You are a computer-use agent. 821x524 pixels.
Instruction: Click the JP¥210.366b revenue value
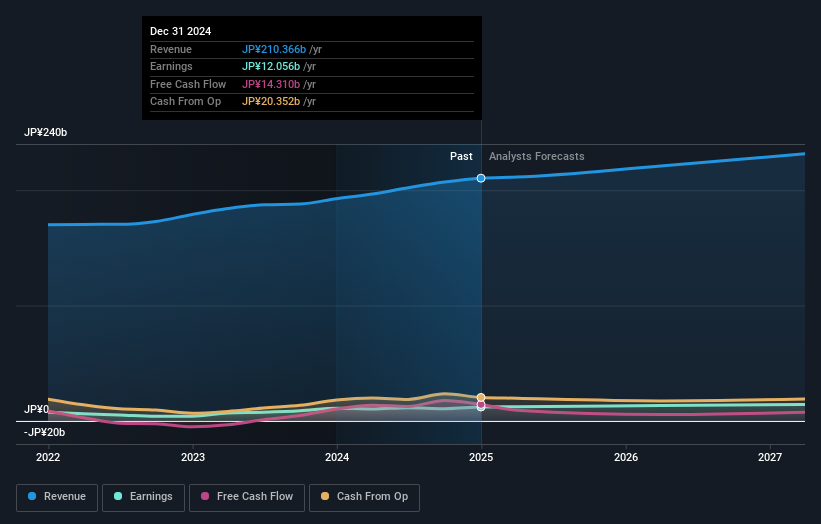tap(274, 49)
